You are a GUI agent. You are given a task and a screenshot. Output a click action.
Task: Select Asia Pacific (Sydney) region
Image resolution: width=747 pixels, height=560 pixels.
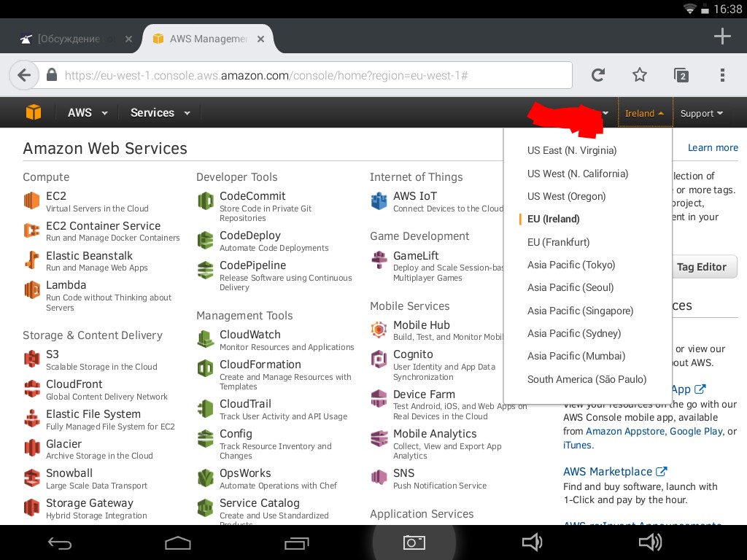point(574,333)
